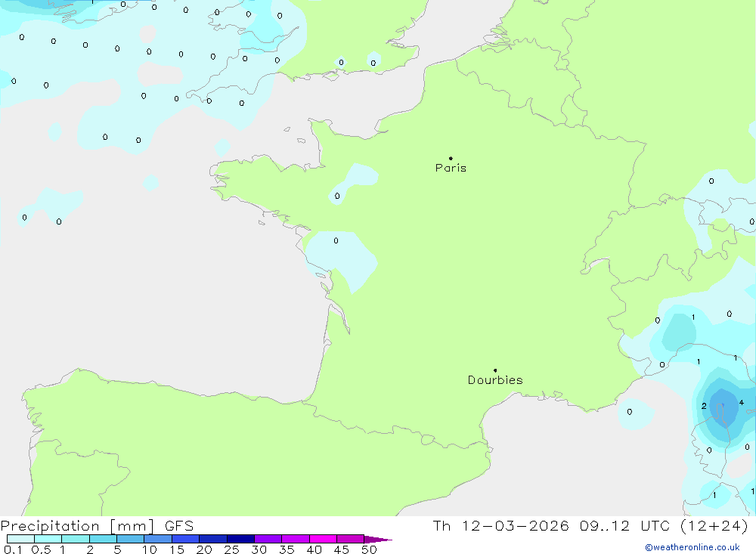Click the Dourbies city label
This screenshot has height=554, width=756.
pyautogui.click(x=495, y=380)
